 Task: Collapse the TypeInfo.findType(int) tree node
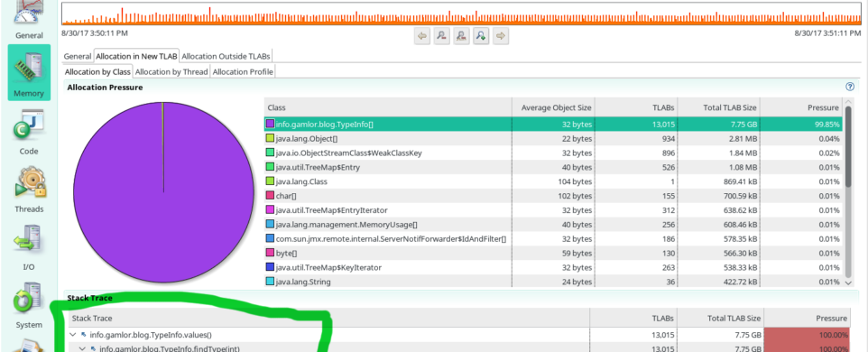(x=82, y=348)
